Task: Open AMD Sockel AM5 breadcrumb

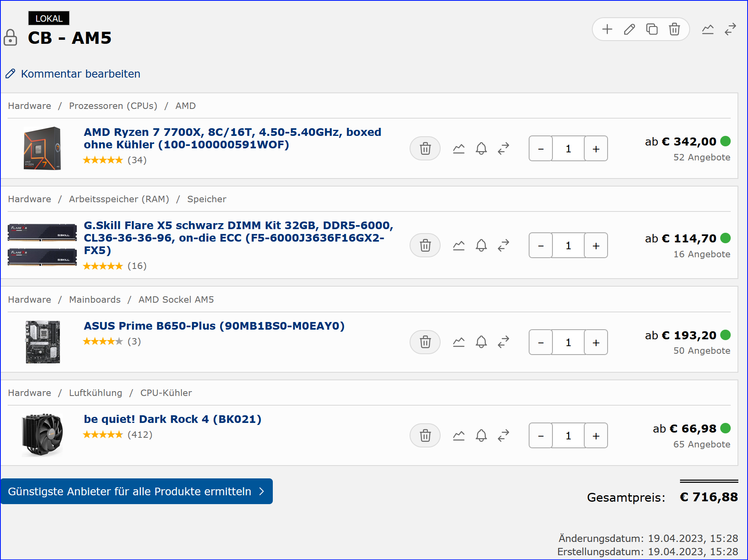Action: coord(176,299)
